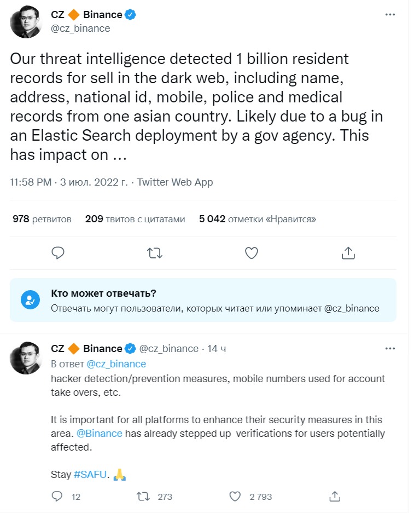Open the three-dot menu on the main tweet
The height and width of the screenshot is (513, 420).
tap(389, 15)
